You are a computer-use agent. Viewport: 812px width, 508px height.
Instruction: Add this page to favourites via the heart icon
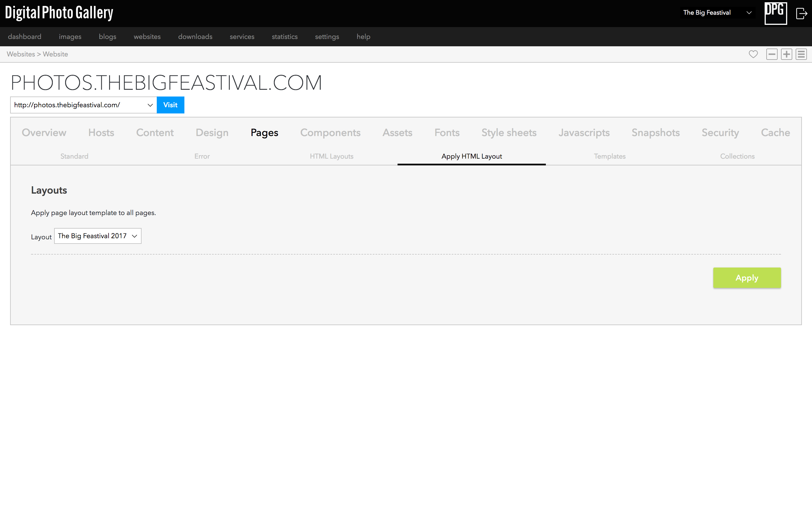point(753,54)
